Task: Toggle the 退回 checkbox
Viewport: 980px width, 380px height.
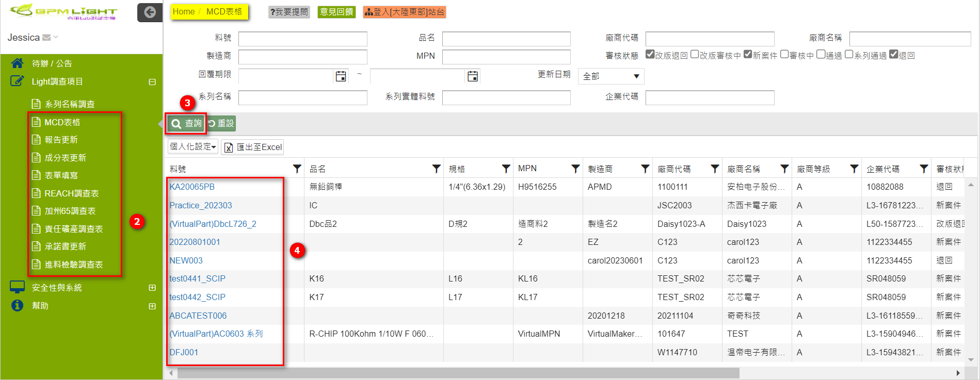Action: click(x=894, y=54)
